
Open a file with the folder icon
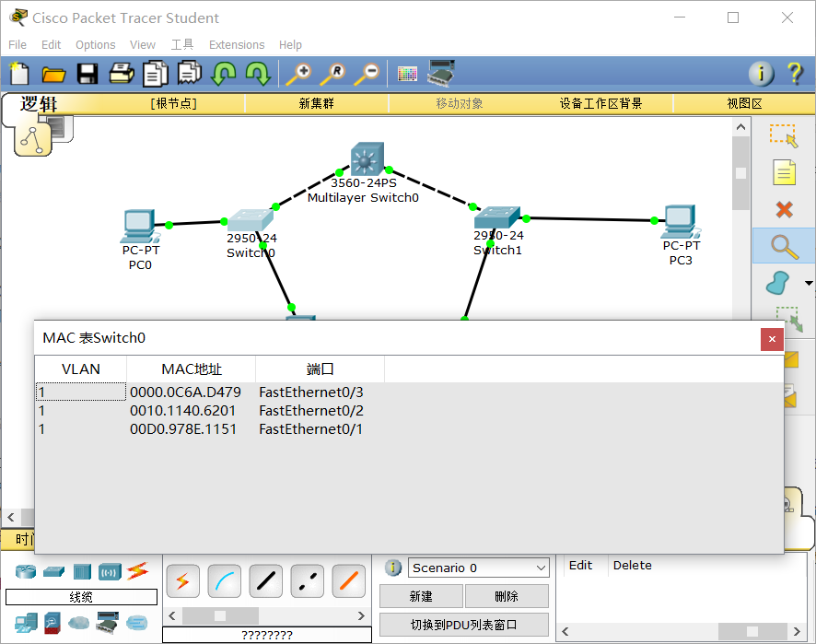click(x=53, y=74)
